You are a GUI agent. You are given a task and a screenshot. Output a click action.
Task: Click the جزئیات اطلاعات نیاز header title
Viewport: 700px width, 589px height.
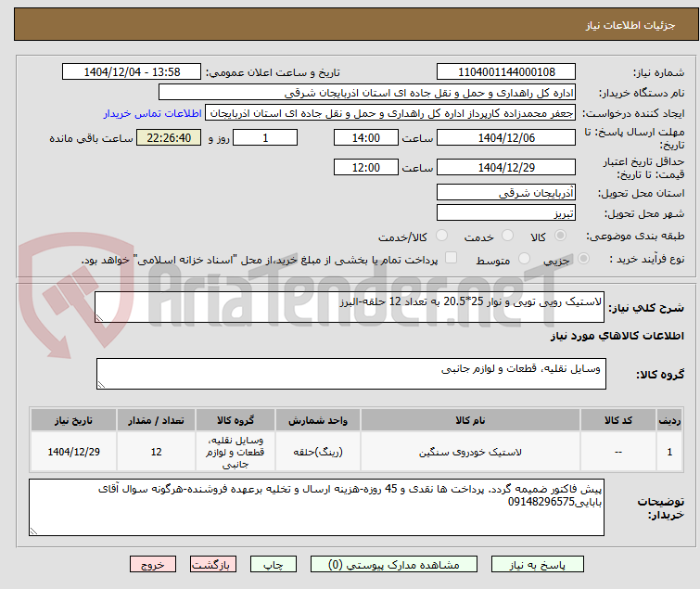point(630,25)
